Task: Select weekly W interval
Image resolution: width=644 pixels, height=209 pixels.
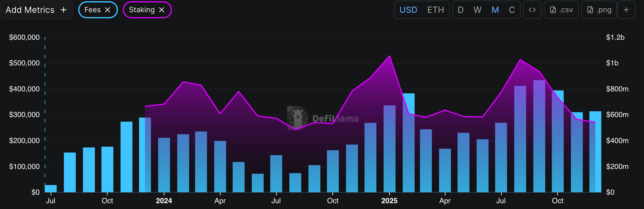Action: click(478, 10)
